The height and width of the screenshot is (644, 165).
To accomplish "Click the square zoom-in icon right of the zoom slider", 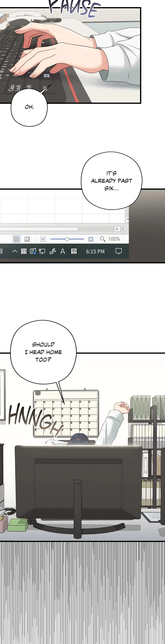I will click(91, 239).
